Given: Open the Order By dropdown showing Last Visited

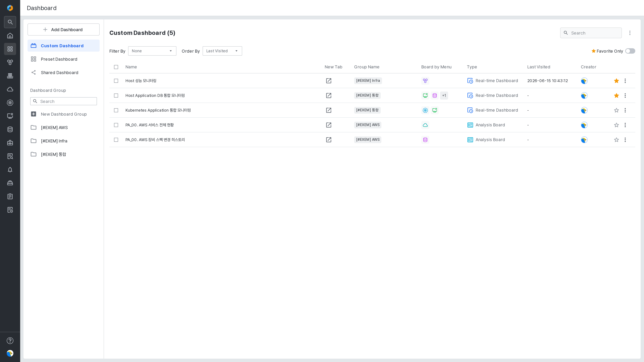Looking at the screenshot, I should 222,51.
